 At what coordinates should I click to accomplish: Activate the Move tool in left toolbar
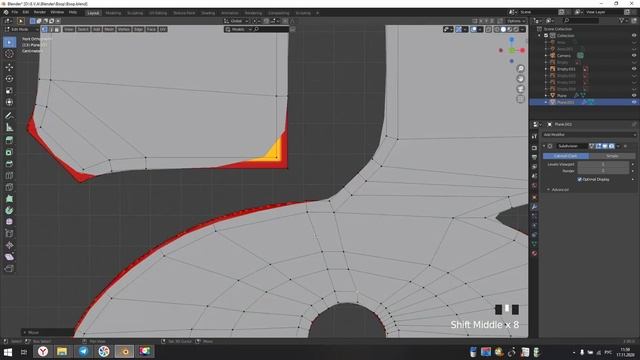(9, 67)
